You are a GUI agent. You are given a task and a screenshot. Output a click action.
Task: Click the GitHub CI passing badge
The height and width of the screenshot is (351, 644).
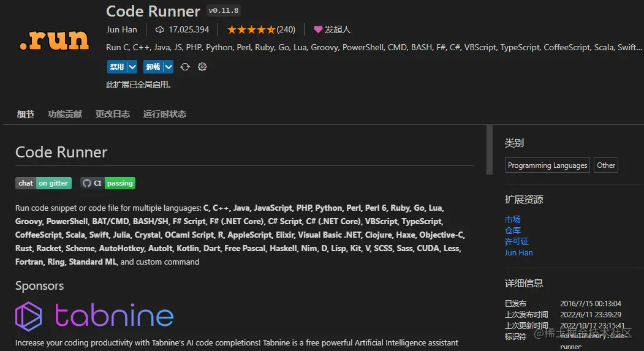pyautogui.click(x=108, y=183)
